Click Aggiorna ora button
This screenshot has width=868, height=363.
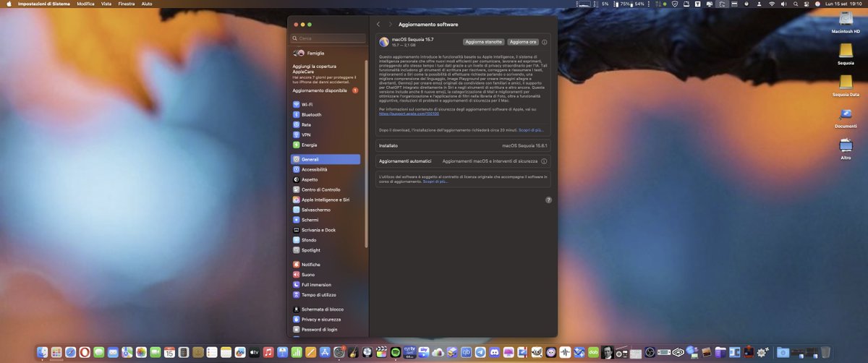523,42
